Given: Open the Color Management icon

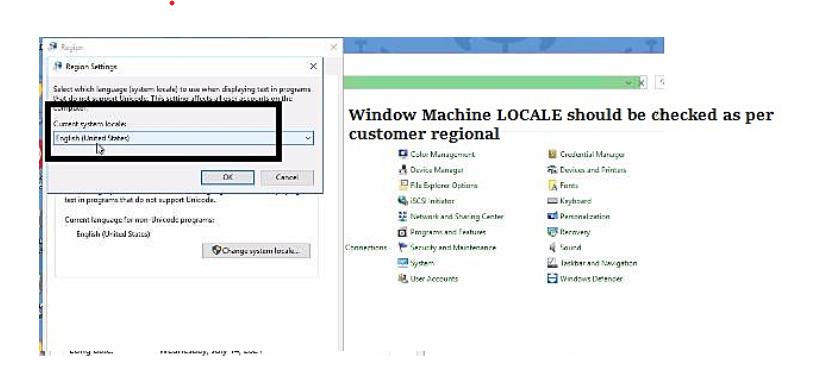Looking at the screenshot, I should [x=403, y=154].
